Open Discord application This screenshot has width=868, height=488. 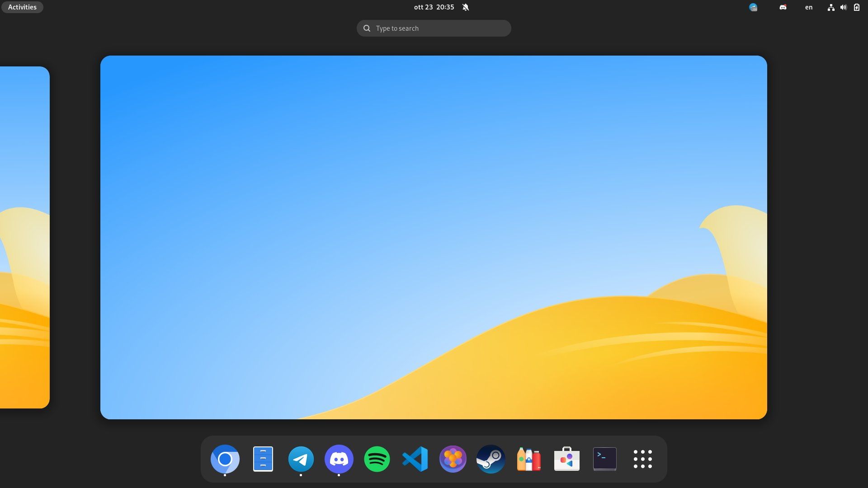click(339, 459)
